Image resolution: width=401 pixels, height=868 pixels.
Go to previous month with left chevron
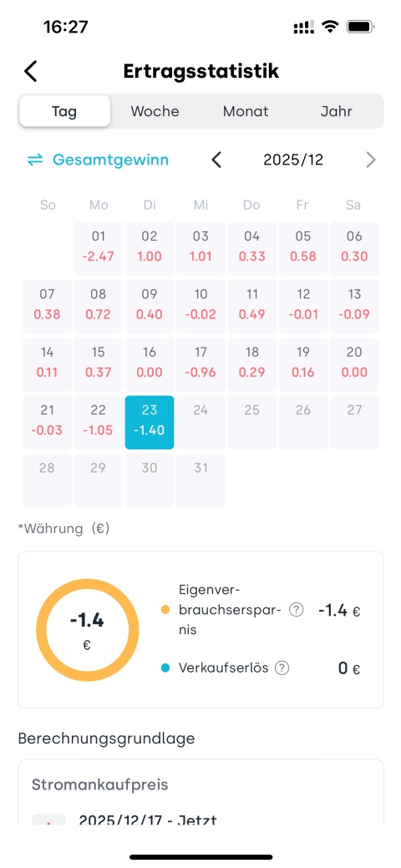216,160
